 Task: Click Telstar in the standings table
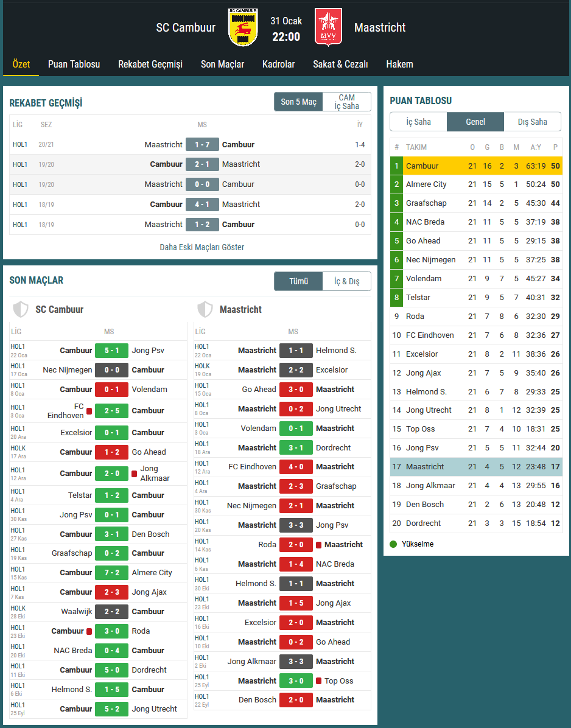[x=418, y=297]
